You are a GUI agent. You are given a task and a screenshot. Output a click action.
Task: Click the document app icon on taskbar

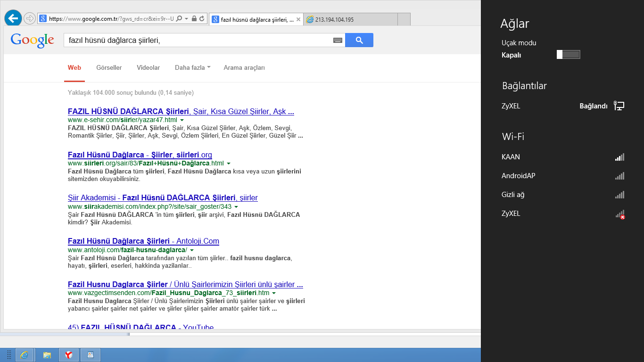click(91, 355)
